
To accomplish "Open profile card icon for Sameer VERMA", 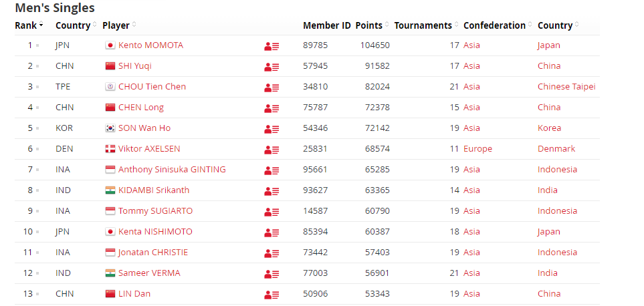I will [x=272, y=274].
